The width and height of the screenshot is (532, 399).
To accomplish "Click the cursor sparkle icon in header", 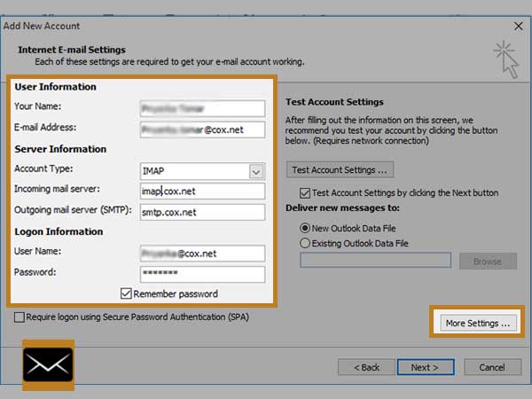I will coord(506,59).
